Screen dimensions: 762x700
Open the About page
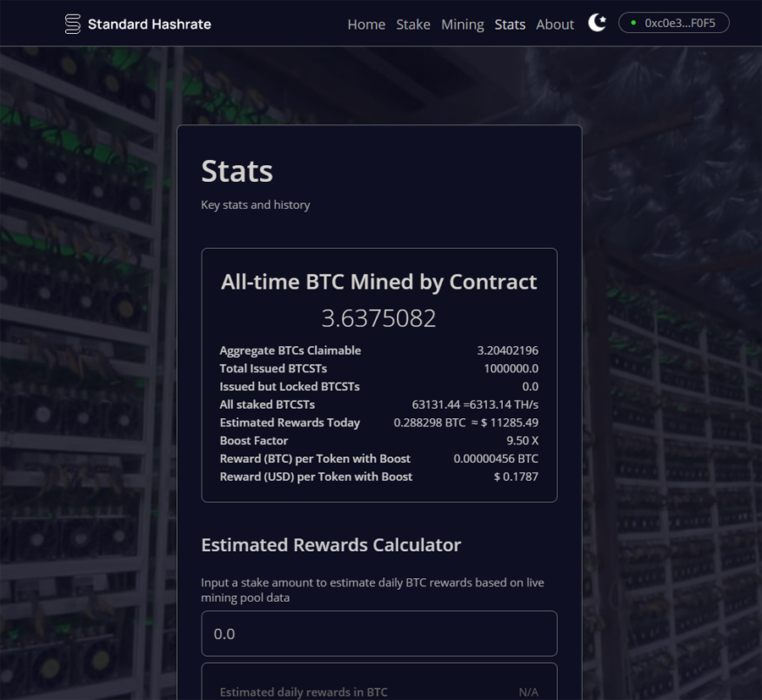click(x=555, y=25)
